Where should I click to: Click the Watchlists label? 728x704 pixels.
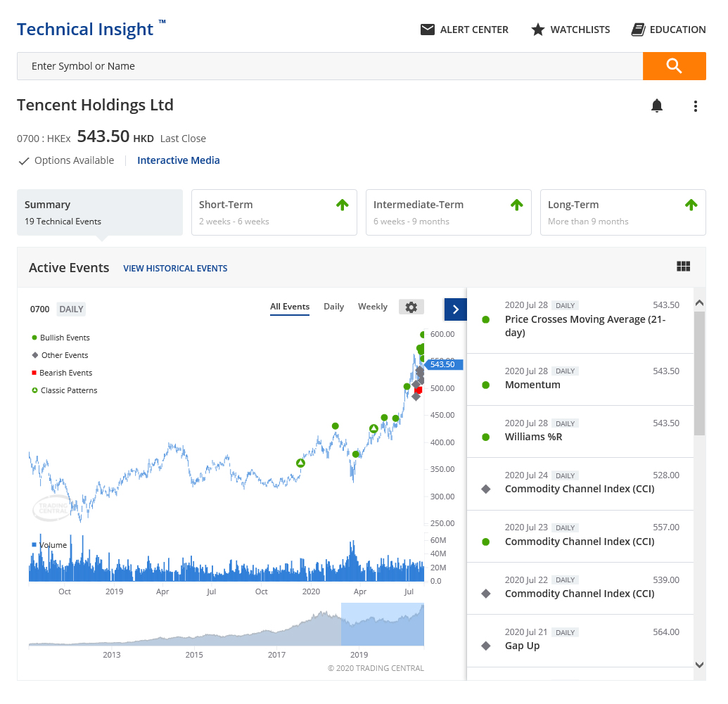(x=580, y=30)
